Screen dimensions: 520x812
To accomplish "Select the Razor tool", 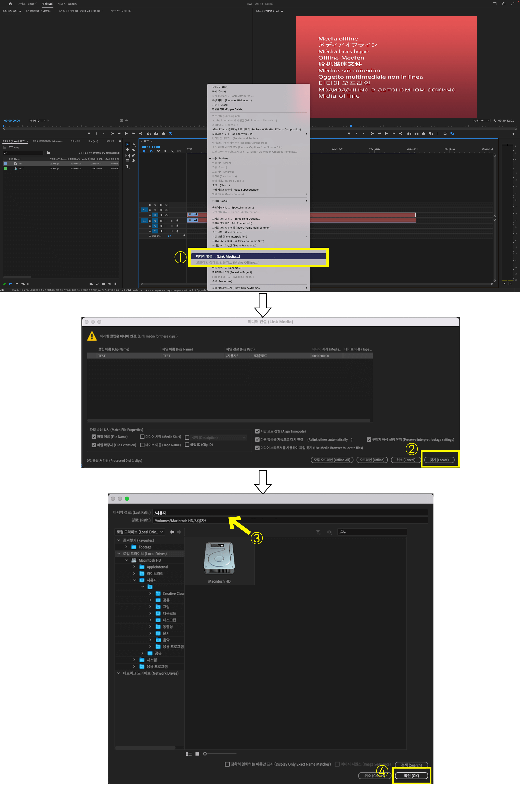I will [x=133, y=150].
